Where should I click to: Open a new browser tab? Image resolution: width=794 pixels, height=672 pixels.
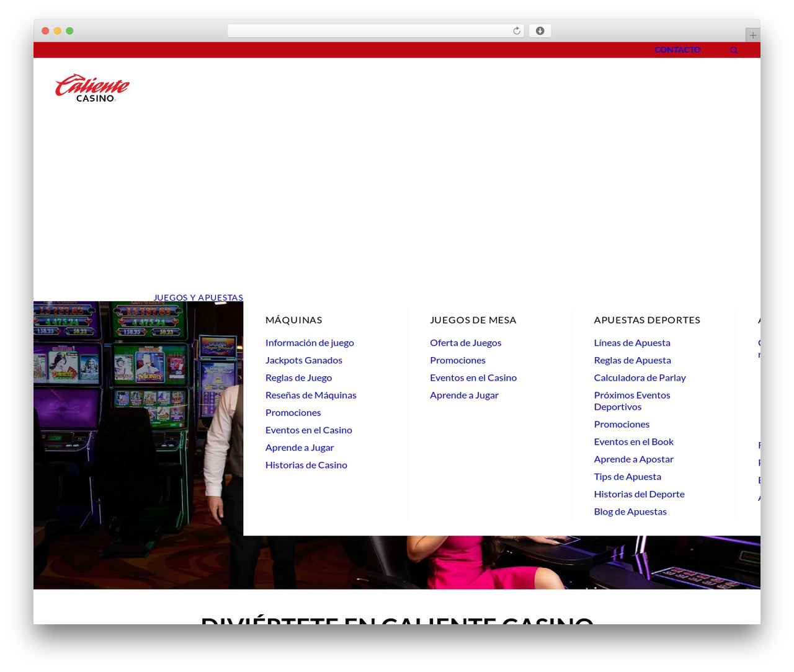pos(752,35)
